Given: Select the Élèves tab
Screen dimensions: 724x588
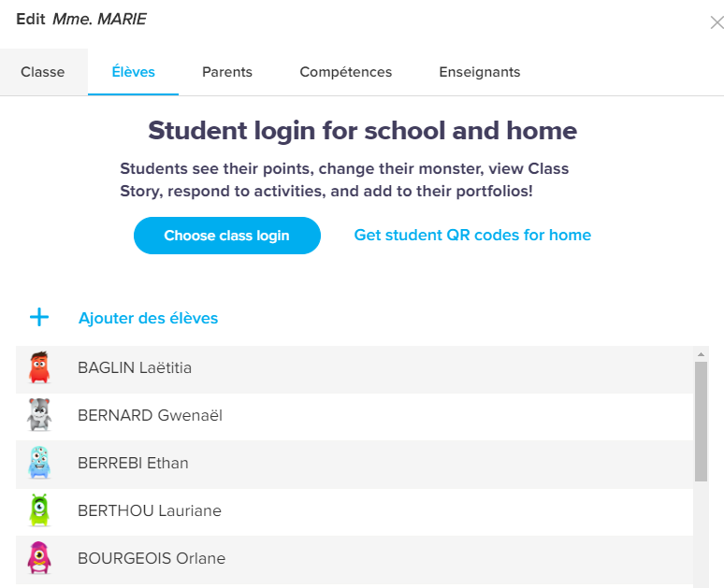Looking at the screenshot, I should pos(133,72).
